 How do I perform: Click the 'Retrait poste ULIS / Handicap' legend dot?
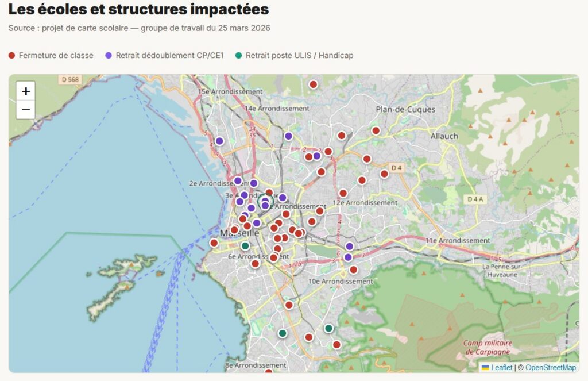pyautogui.click(x=238, y=55)
